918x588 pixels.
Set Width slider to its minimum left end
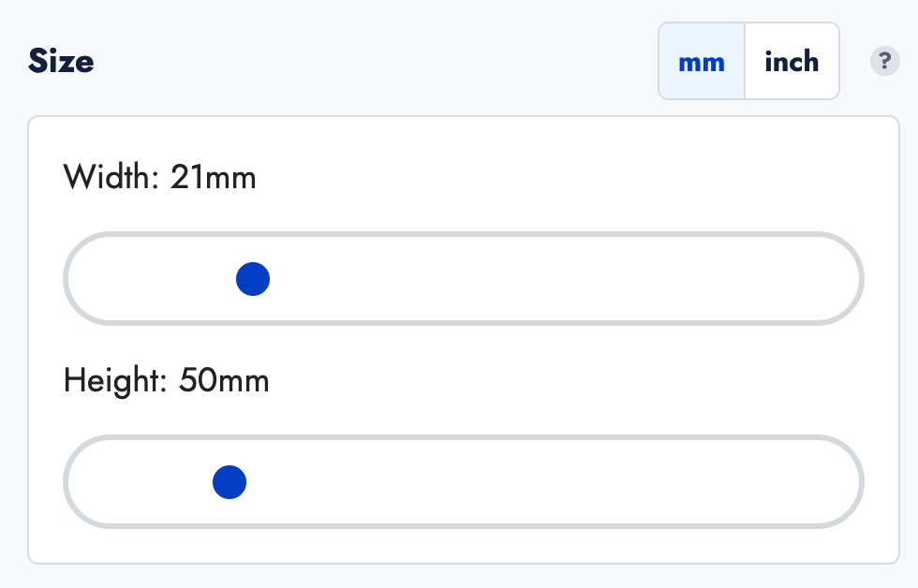click(86, 279)
